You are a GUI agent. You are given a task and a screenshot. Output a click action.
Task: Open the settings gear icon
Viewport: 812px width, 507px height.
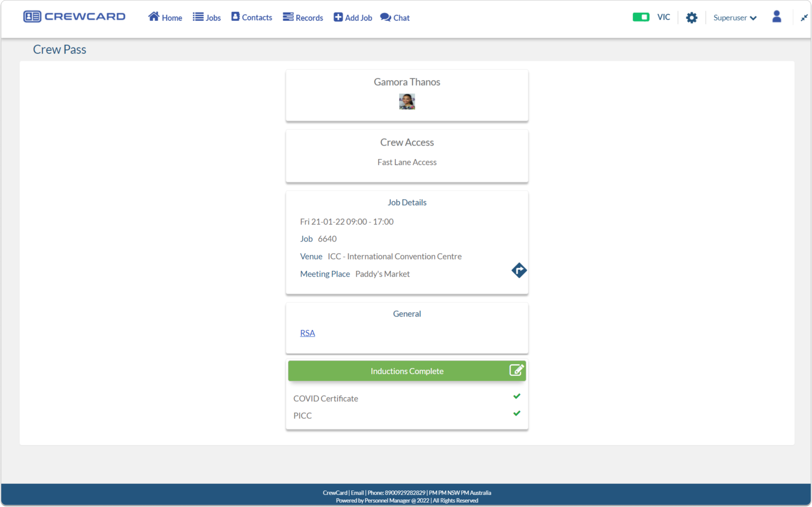pyautogui.click(x=691, y=18)
